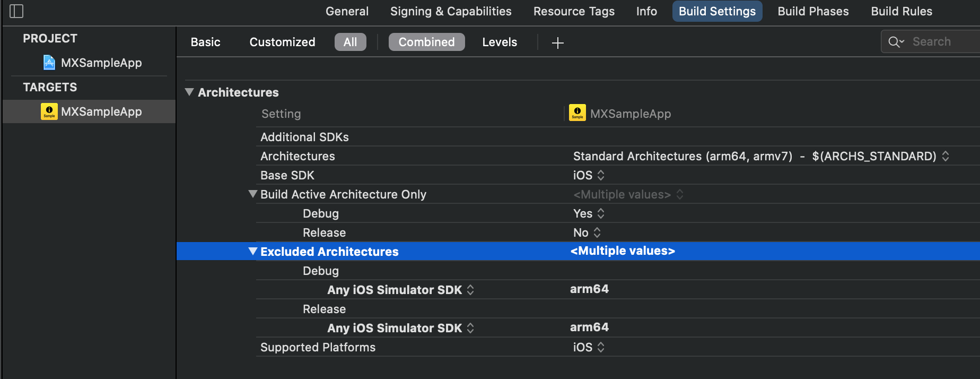
Task: Click MXSampleApp column header icon
Action: [x=577, y=113]
